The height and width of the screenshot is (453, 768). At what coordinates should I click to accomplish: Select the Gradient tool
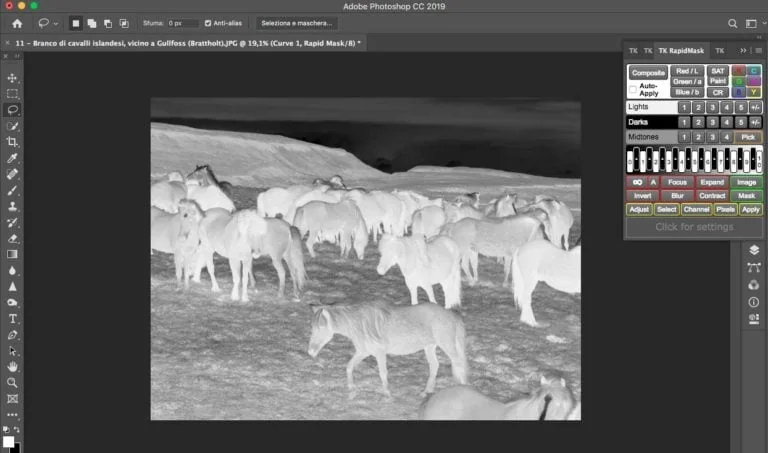coord(13,254)
